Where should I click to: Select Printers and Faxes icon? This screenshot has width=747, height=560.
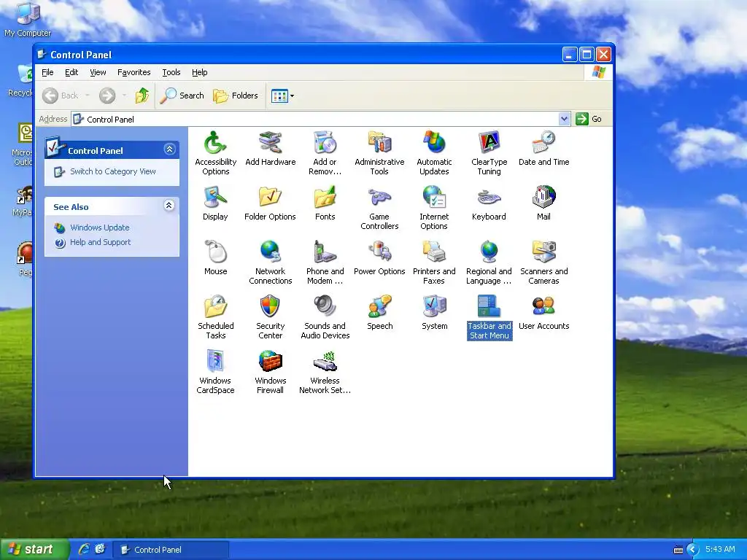tap(434, 262)
